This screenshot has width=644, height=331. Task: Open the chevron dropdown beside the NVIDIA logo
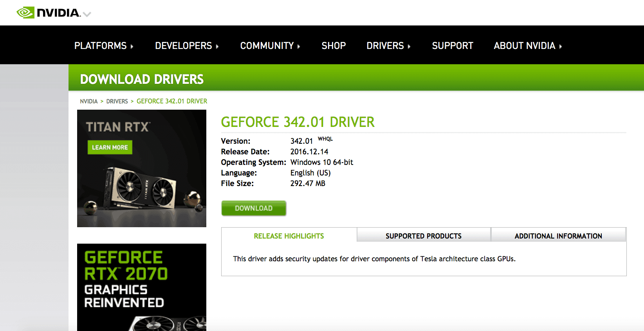(x=87, y=14)
